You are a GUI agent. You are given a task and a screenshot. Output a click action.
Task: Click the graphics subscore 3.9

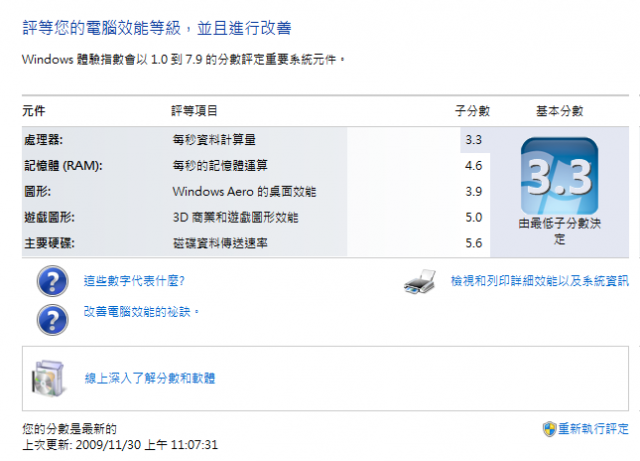[x=473, y=192]
